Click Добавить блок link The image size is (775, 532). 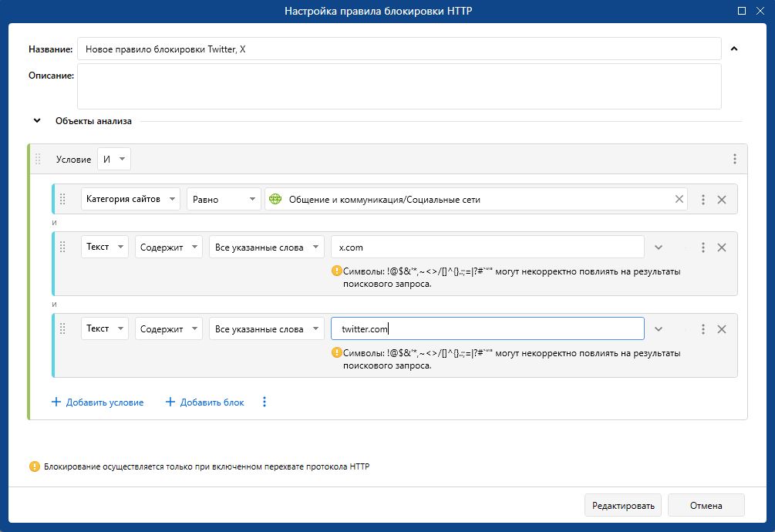coord(204,402)
